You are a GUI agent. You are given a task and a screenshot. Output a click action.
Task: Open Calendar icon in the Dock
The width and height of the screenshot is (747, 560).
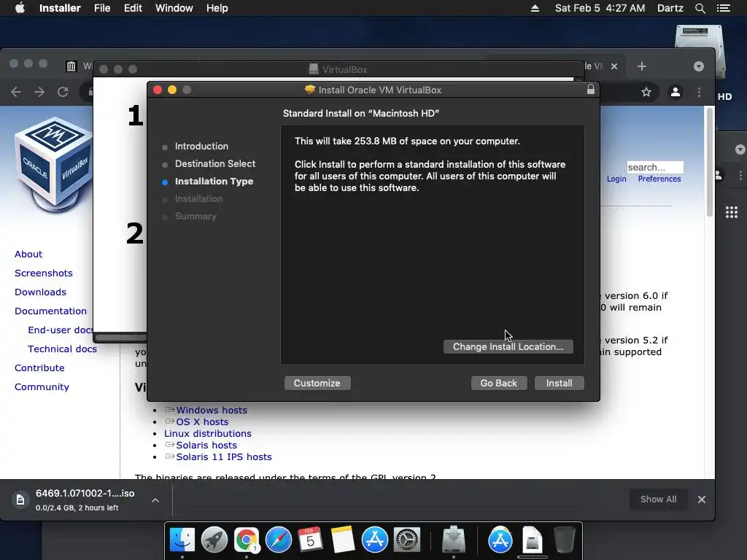[310, 540]
